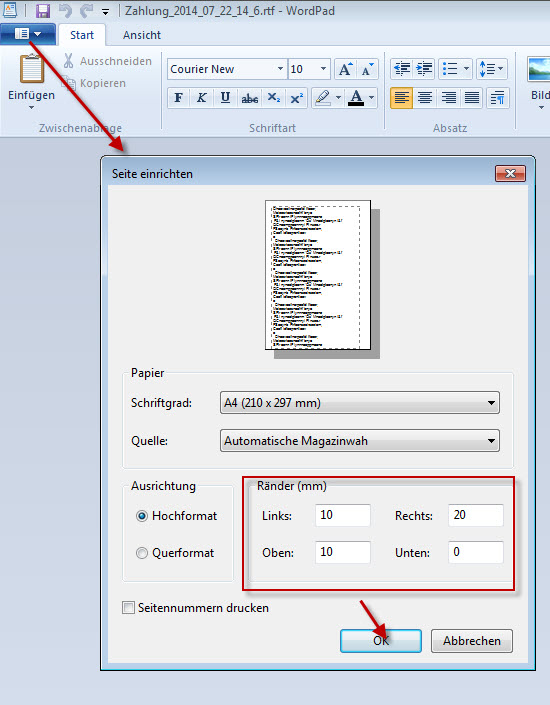This screenshot has width=550, height=705.
Task: Increase font size with grow icon
Action: pos(345,69)
